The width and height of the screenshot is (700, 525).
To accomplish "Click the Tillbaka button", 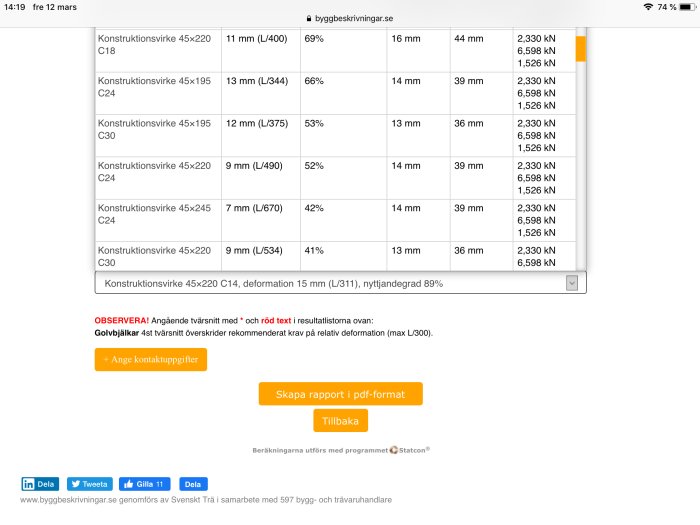I will pyautogui.click(x=341, y=421).
